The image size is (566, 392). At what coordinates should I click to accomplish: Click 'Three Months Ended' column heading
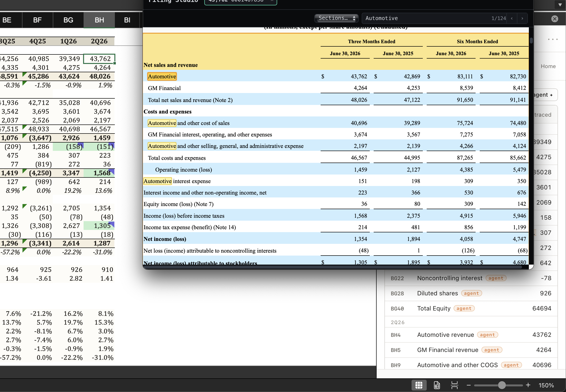pos(371,41)
